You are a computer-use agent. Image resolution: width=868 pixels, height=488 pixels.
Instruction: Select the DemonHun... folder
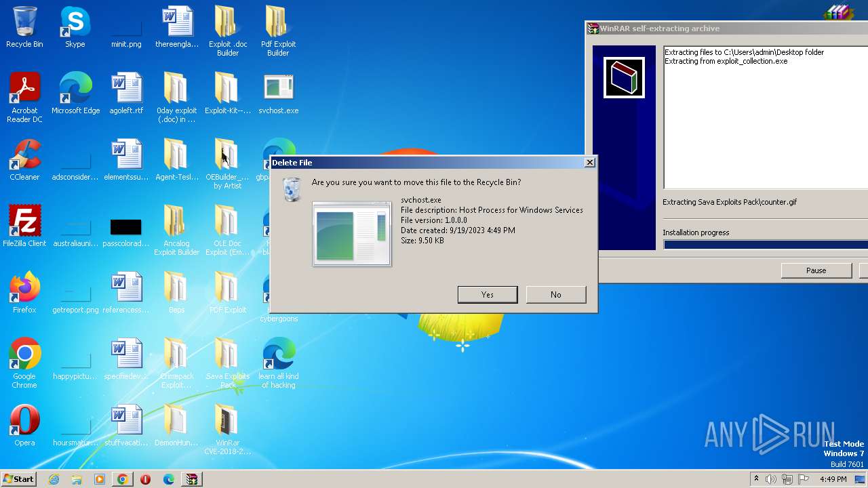176,426
